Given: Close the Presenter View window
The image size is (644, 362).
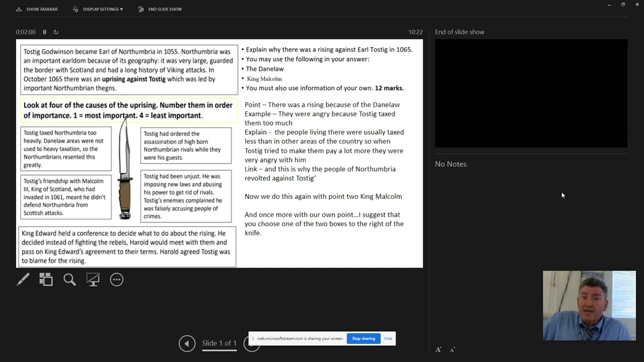Looking at the screenshot, I should coord(637,5).
